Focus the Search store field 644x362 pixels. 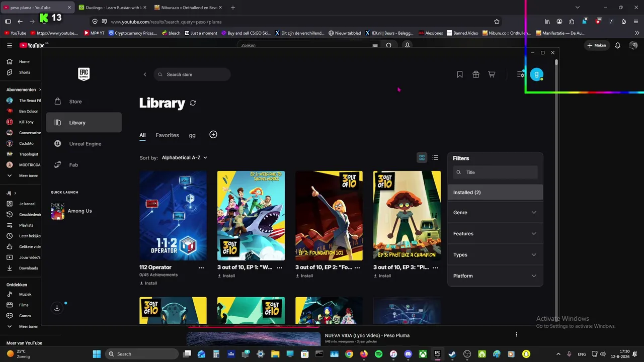(x=192, y=74)
